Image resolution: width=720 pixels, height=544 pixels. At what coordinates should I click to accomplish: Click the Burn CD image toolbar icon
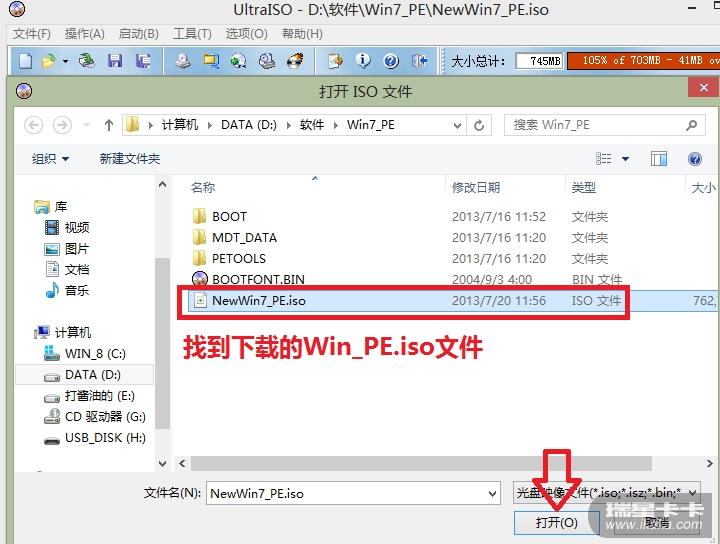[x=295, y=61]
